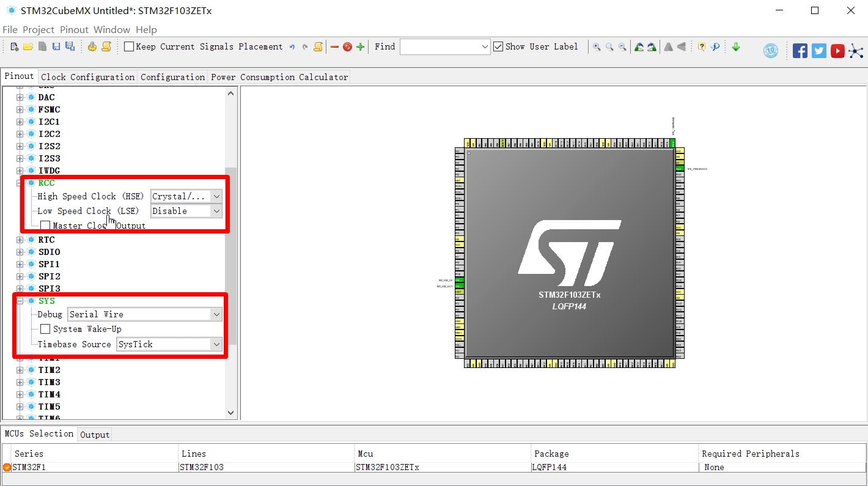
Task: Click the Save project icon
Action: (56, 46)
